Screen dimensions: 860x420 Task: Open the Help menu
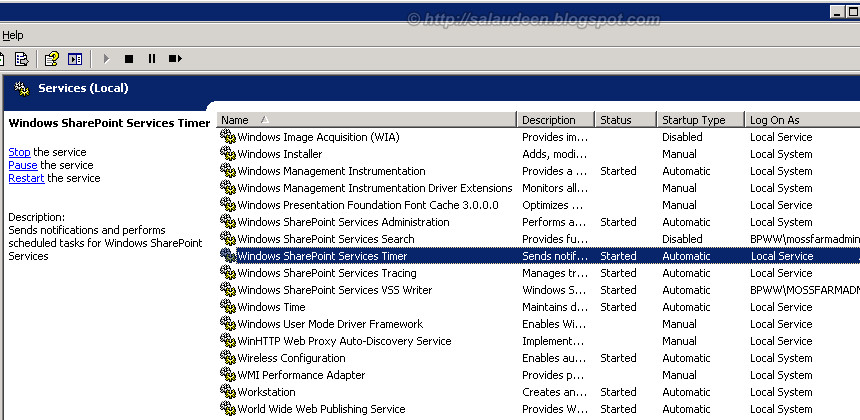click(x=13, y=36)
